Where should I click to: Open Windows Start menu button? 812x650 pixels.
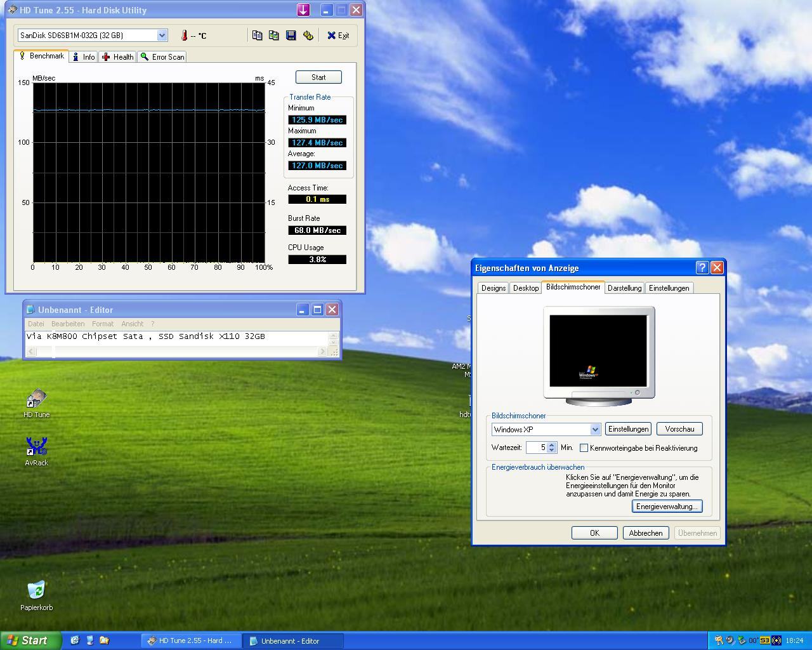pos(31,640)
